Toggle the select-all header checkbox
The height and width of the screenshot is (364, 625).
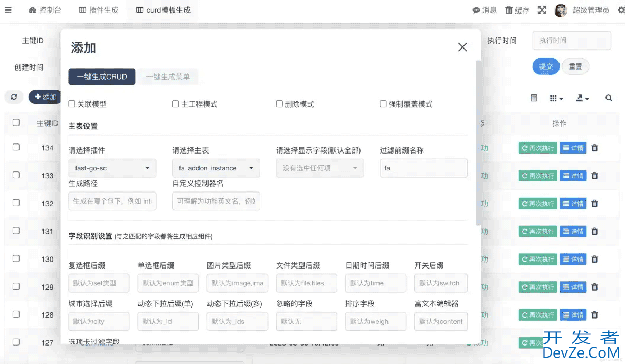click(x=16, y=122)
